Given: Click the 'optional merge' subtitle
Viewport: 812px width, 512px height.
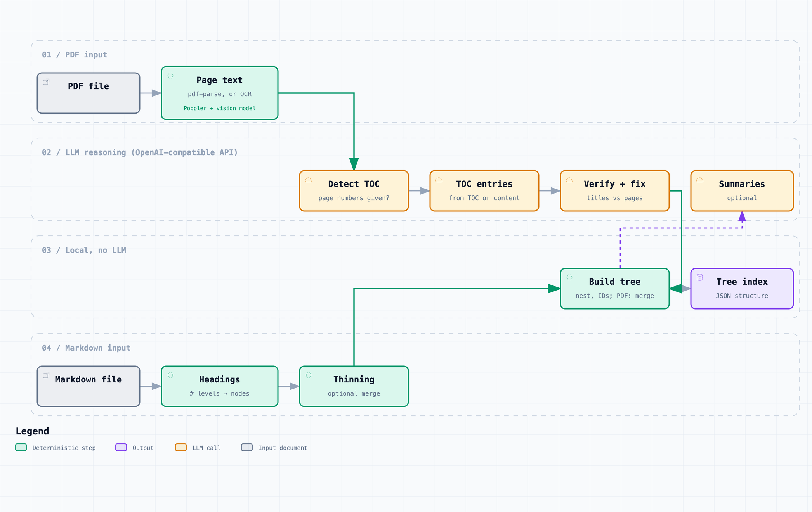Looking at the screenshot, I should point(354,393).
